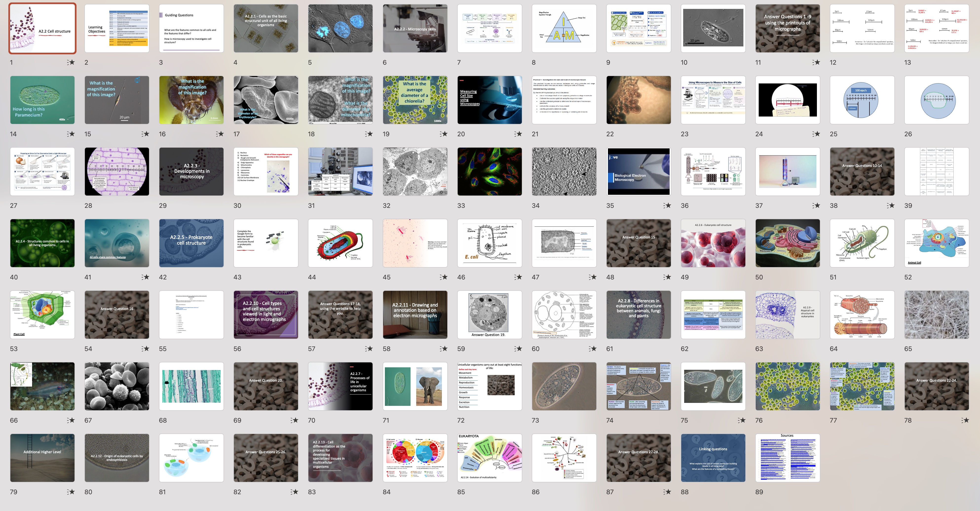
Task: Select the 'Linking questions' slide thumbnail
Action: click(713, 458)
